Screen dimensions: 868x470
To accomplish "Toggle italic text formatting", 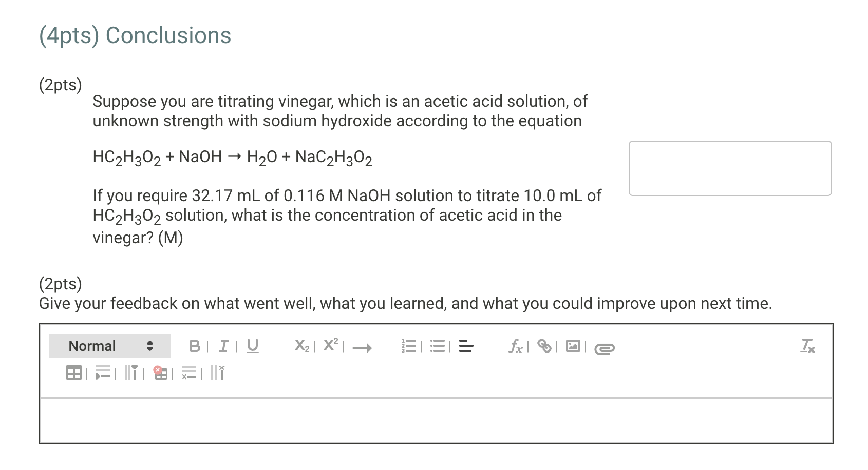I will [222, 346].
